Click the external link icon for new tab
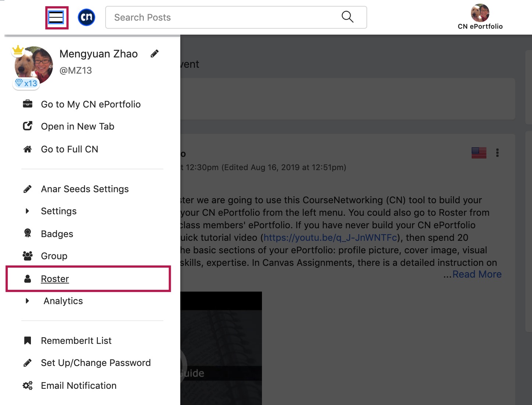The image size is (532, 405). coord(28,126)
